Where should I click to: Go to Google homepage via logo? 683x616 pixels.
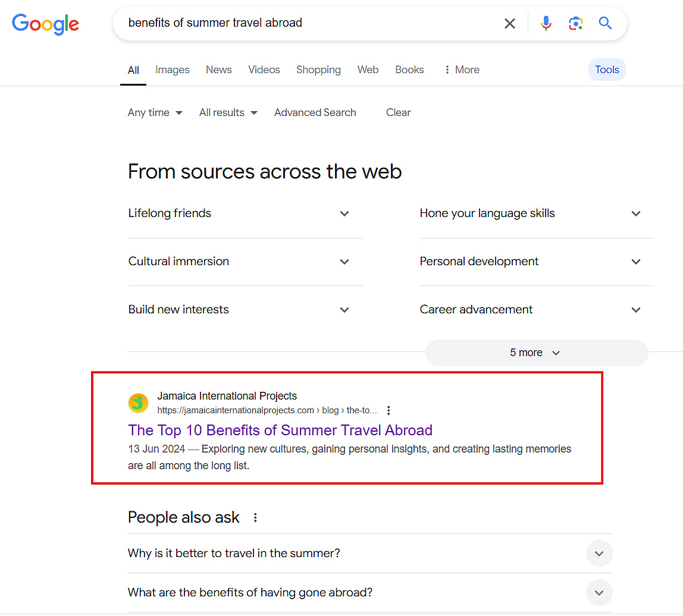coord(45,24)
